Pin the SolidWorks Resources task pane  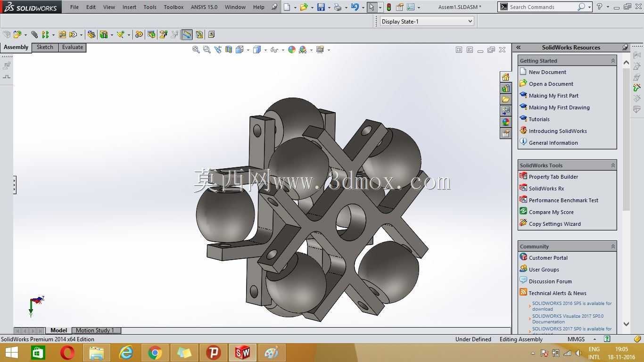(x=625, y=47)
